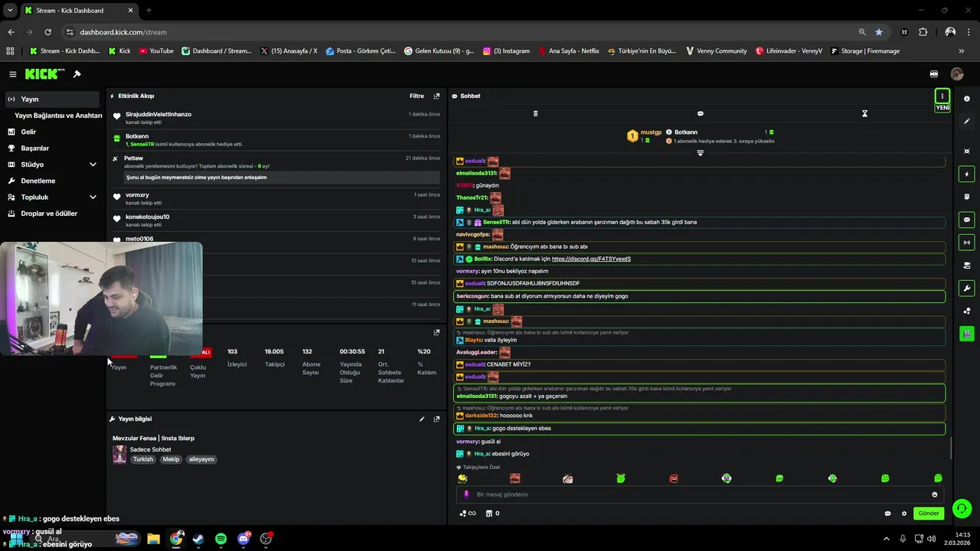Send the chat message with Gönder
The image size is (980, 551).
929,514
